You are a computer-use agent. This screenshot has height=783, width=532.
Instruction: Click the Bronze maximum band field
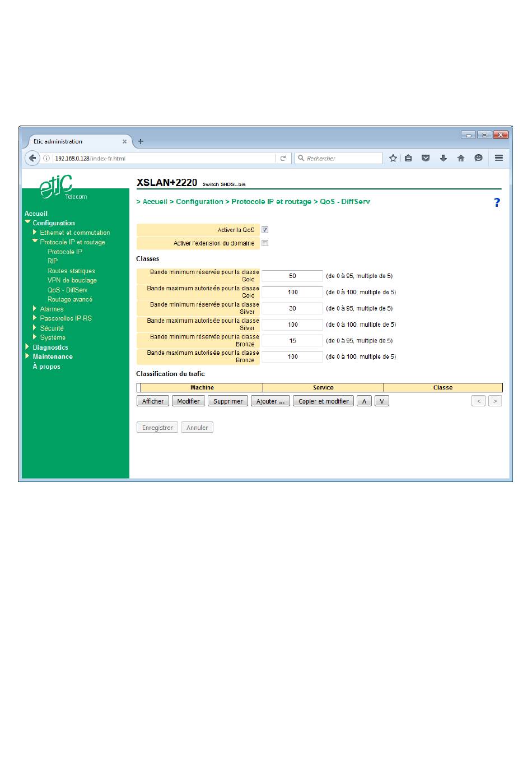point(292,356)
